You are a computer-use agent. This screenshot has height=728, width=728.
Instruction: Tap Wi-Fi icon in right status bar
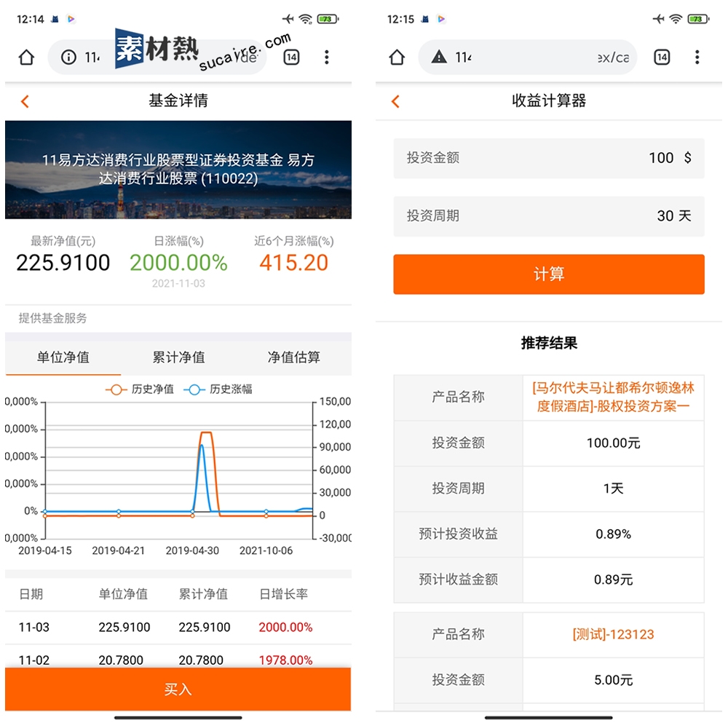676,19
